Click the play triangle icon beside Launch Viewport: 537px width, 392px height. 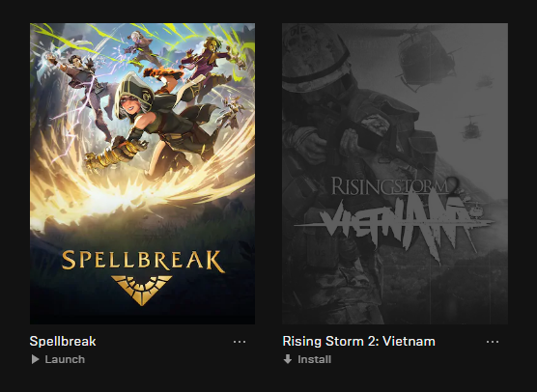(35, 359)
